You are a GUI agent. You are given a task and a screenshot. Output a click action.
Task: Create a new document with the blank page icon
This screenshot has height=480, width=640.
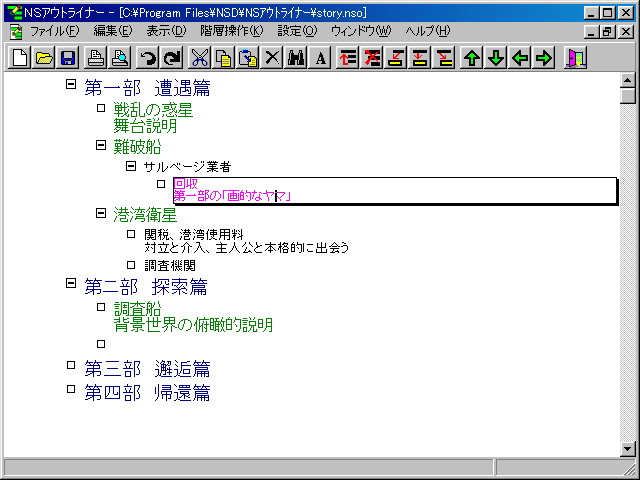(x=20, y=58)
